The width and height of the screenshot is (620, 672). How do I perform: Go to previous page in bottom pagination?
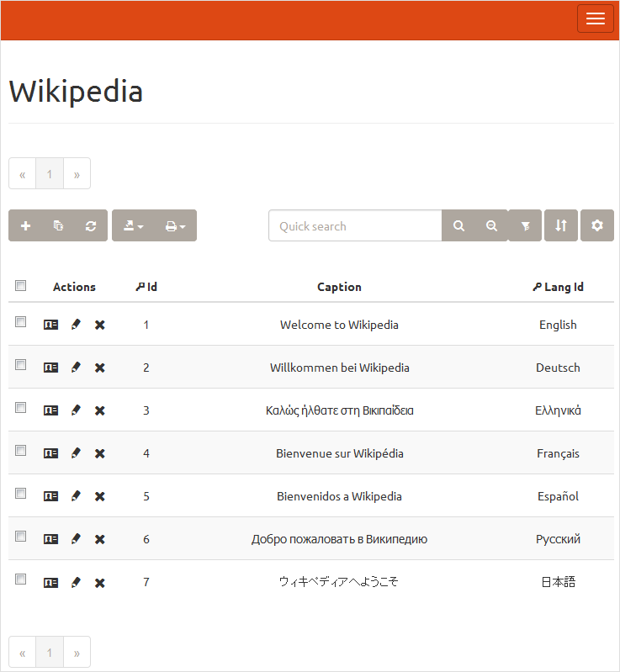23,653
